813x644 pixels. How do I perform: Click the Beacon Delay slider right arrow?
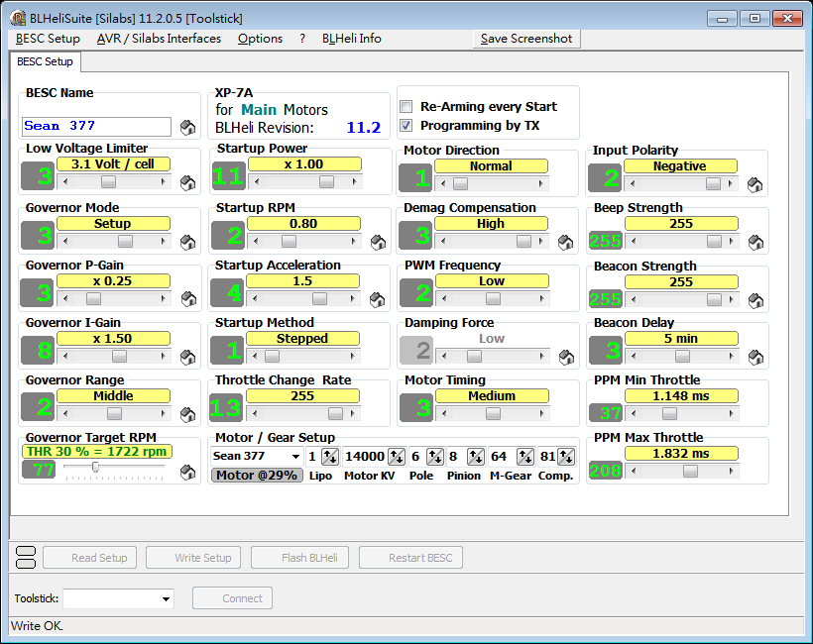(x=731, y=356)
